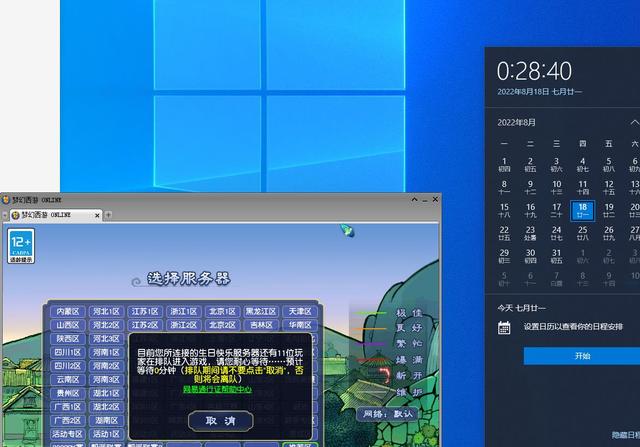The height and width of the screenshot is (447, 640).
Task: Choose the 江苏1区 server region
Action: coord(145,311)
